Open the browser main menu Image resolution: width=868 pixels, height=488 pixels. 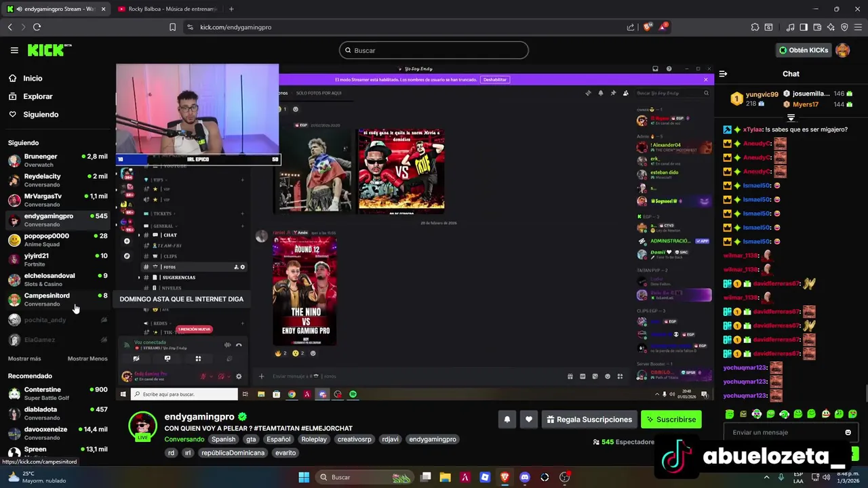[x=858, y=27]
